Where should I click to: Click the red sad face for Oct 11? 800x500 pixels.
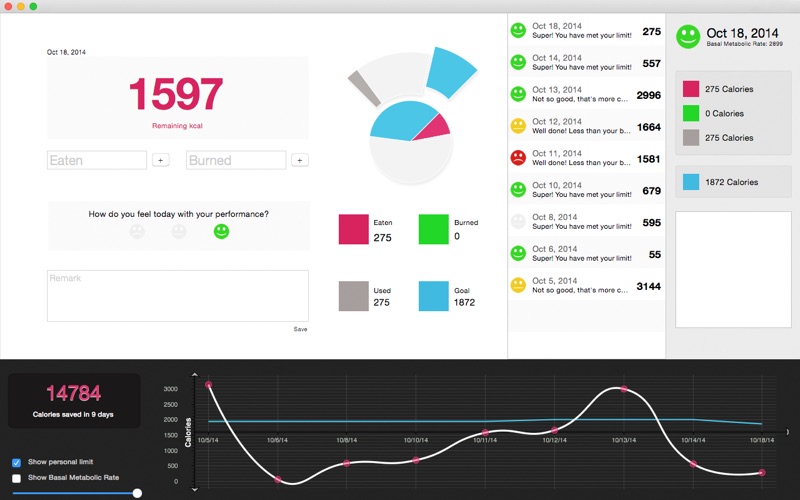coord(518,158)
